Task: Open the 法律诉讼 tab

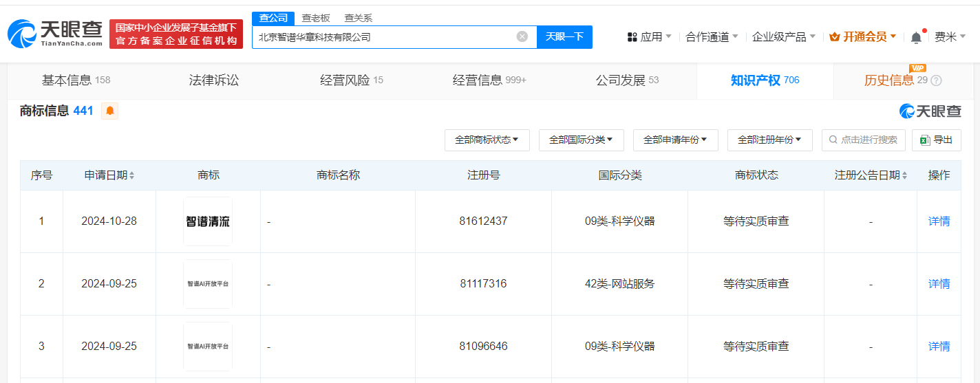Action: (214, 80)
